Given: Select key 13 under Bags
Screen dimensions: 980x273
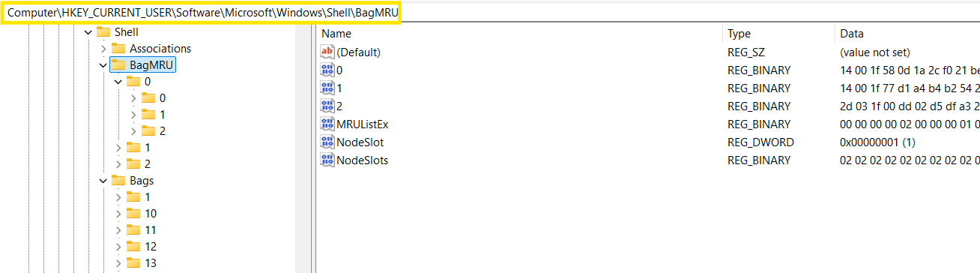Looking at the screenshot, I should coord(151,262).
